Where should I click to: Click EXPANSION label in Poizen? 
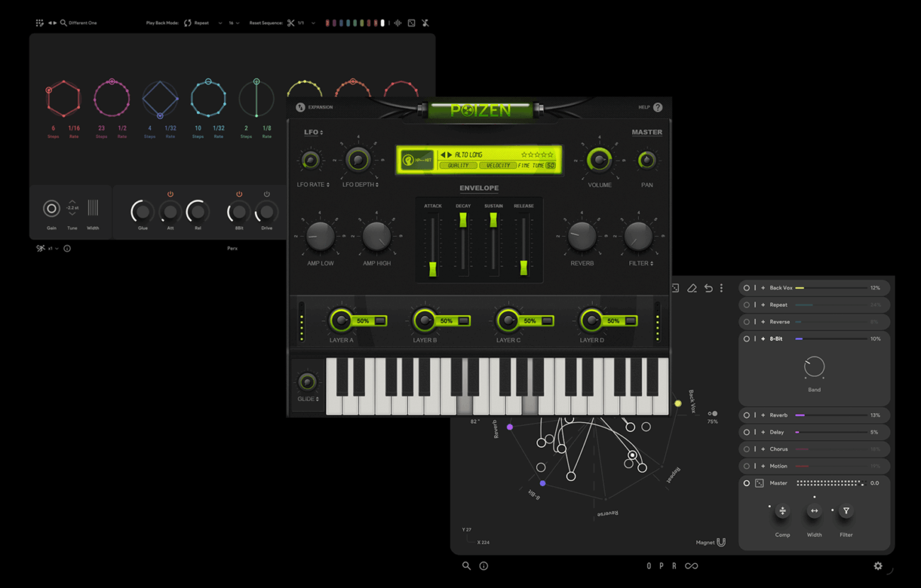click(x=320, y=107)
